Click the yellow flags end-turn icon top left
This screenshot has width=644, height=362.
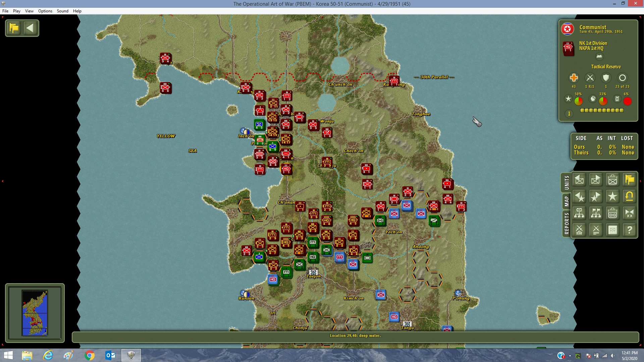point(14,28)
